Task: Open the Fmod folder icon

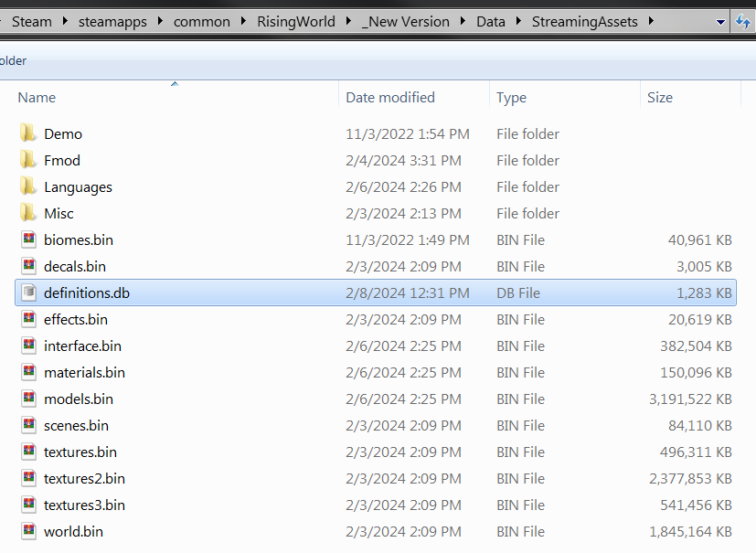Action: [28, 160]
